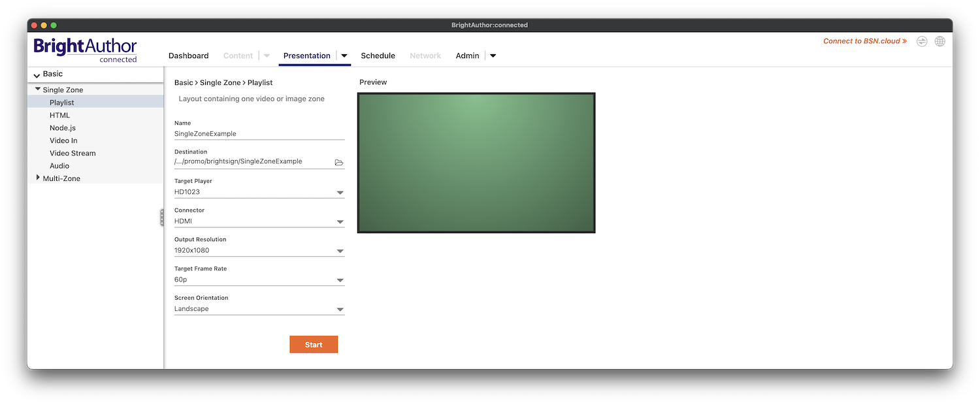Switch to the Schedule tab
Viewport: 980px width, 405px height.
tap(378, 56)
